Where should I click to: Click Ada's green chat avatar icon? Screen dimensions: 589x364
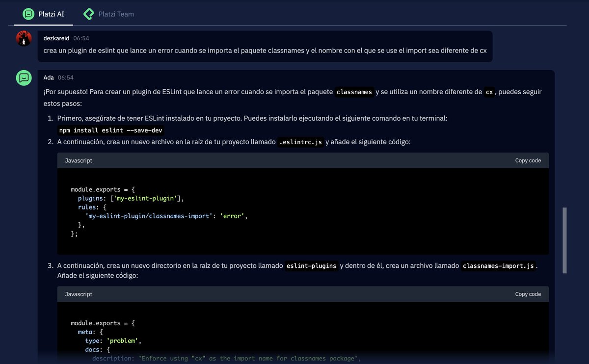pos(24,78)
